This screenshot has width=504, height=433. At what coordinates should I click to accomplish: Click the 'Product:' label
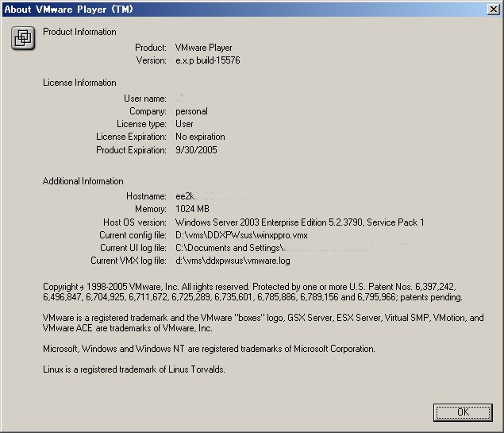coord(151,48)
